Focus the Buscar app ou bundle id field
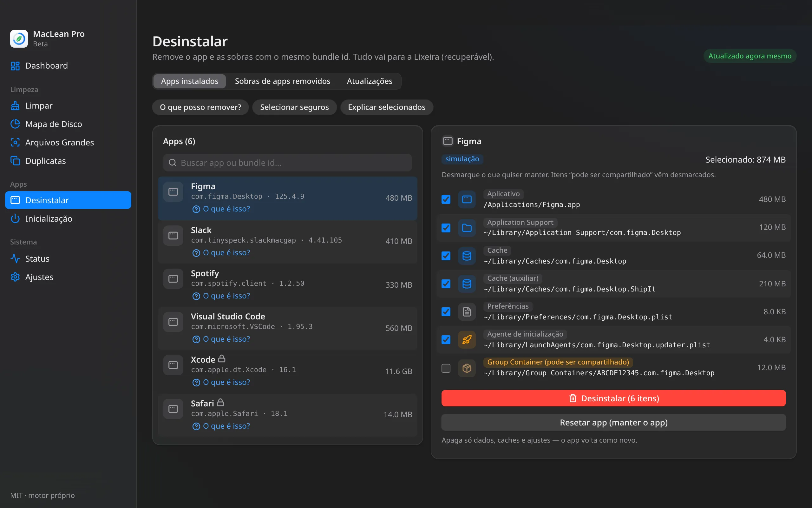Image resolution: width=812 pixels, height=508 pixels. click(288, 163)
